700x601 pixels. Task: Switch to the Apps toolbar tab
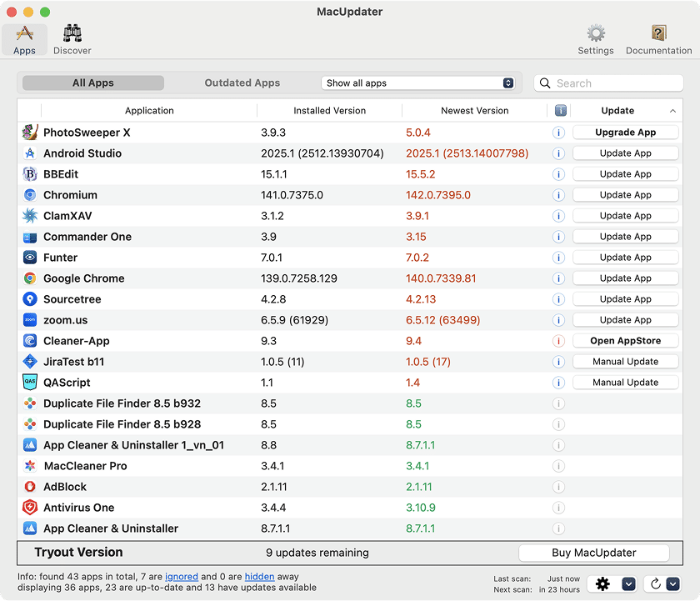(24, 39)
